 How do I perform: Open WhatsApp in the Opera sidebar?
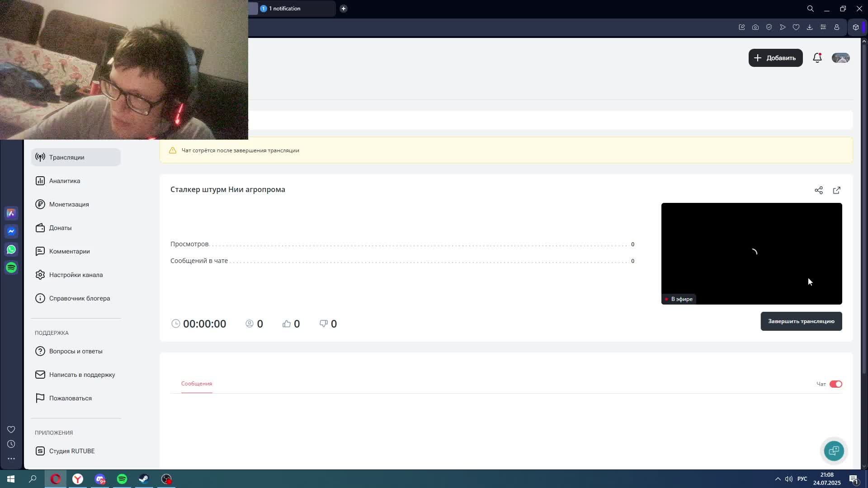(11, 249)
